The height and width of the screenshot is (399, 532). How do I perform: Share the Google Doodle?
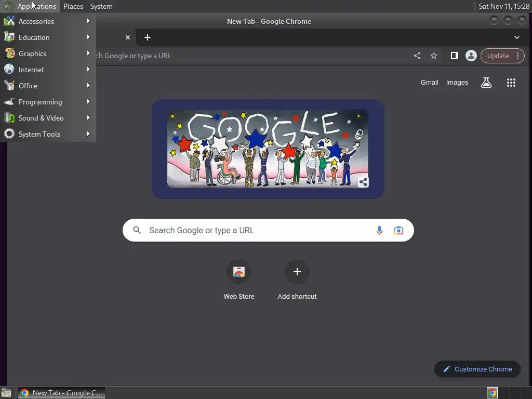363,182
